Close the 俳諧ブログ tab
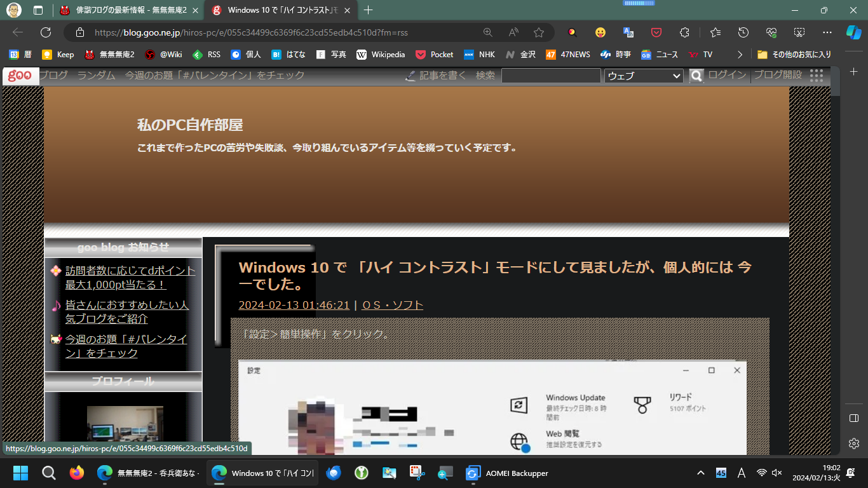Viewport: 868px width, 488px height. (x=194, y=10)
